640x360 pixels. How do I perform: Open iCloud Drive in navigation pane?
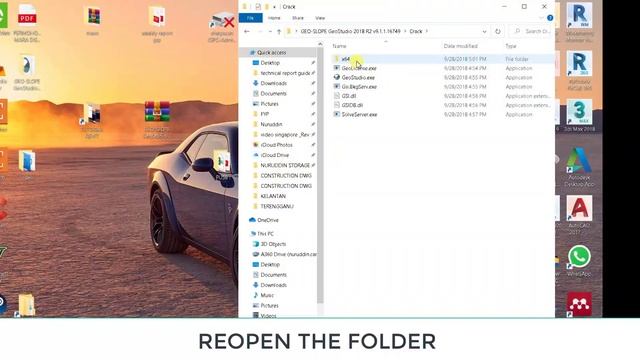tap(274, 155)
